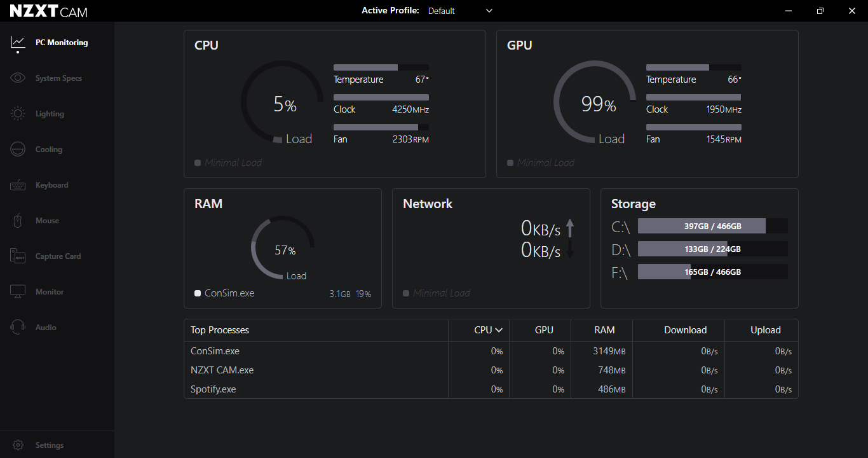
Task: Click the System Specs eye icon
Action: [x=18, y=78]
